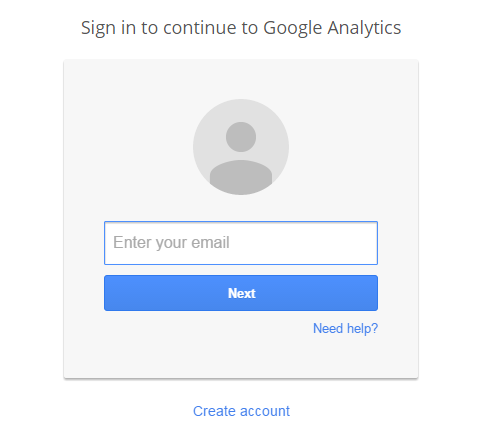Click the blue Next button
Image resolution: width=483 pixels, height=436 pixels.
tap(241, 293)
